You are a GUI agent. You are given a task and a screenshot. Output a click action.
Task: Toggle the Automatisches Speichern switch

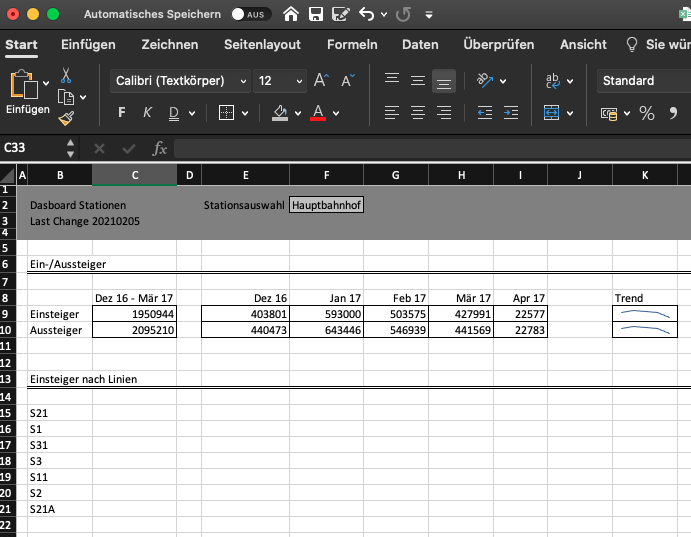(249, 15)
